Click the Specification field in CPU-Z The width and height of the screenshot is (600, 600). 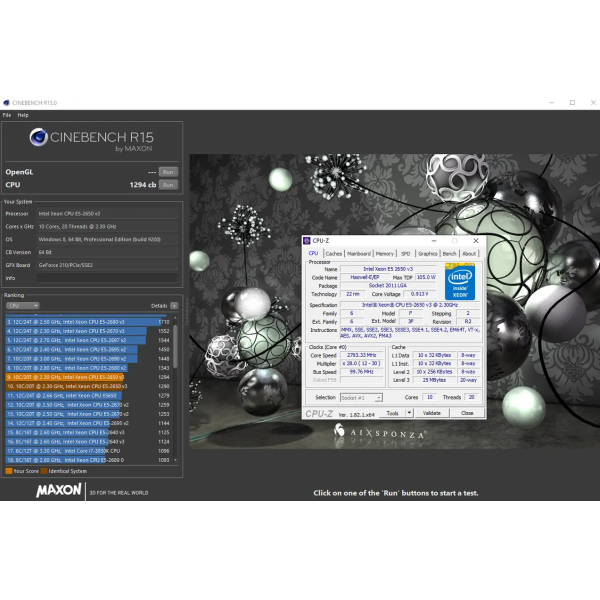[409, 305]
